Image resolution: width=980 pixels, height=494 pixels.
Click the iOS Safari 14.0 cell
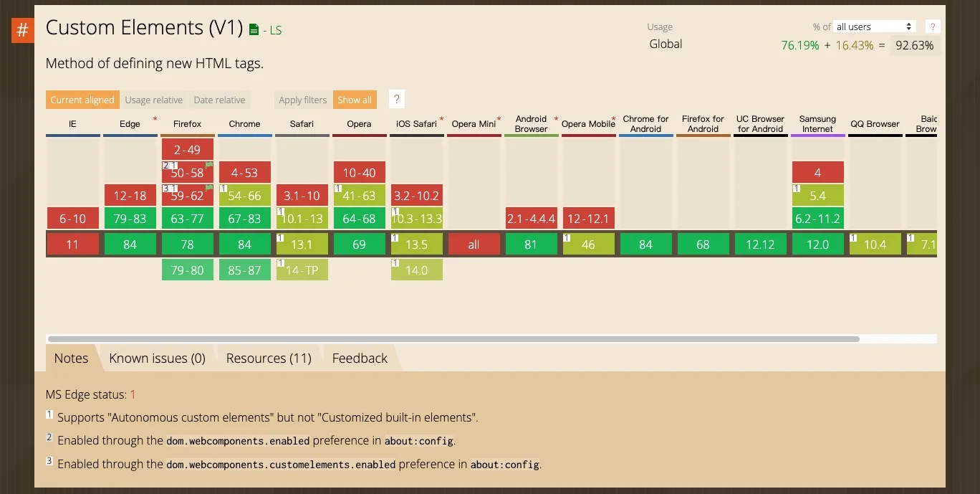coord(416,270)
